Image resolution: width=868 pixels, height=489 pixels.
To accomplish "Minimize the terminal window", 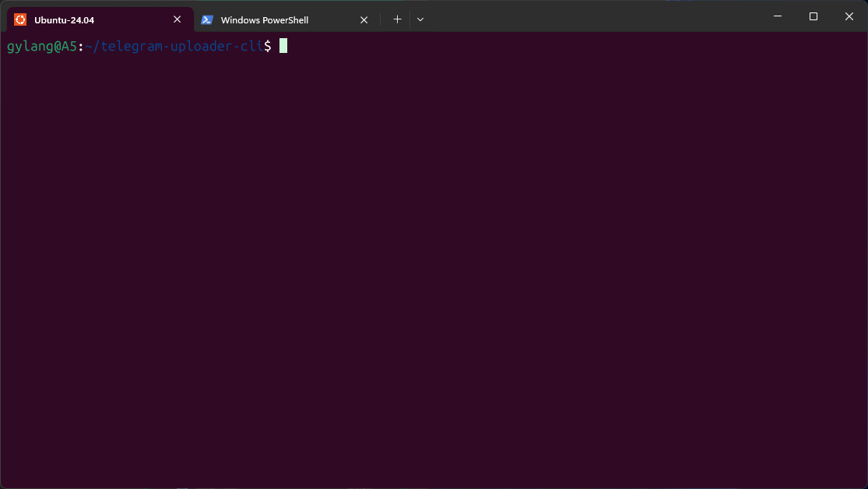I will [777, 16].
